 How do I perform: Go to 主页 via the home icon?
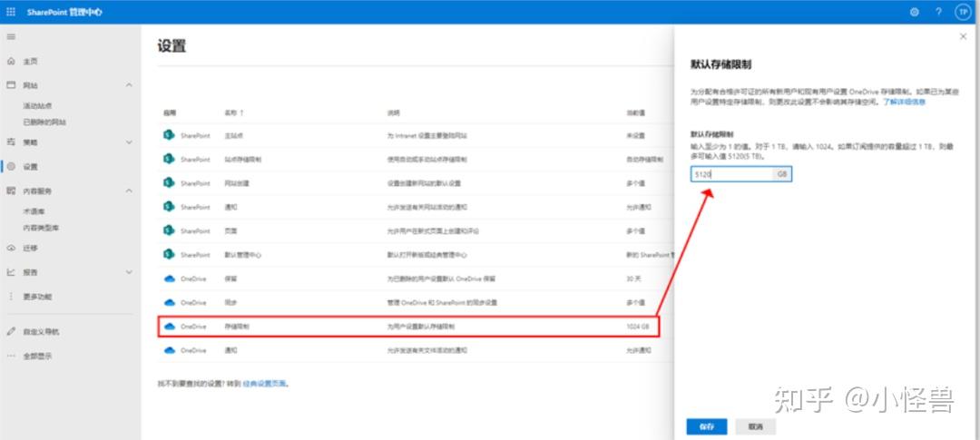pos(11,62)
